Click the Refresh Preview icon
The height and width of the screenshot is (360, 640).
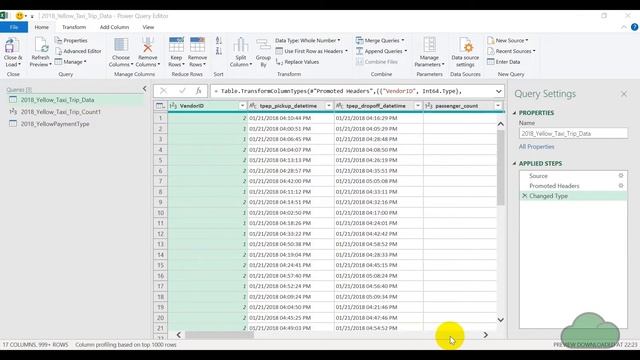pyautogui.click(x=40, y=45)
